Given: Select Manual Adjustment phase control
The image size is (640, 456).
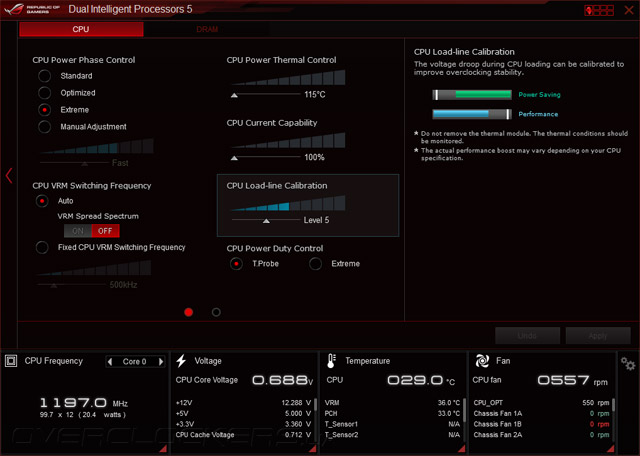Looking at the screenshot, I should [44, 127].
